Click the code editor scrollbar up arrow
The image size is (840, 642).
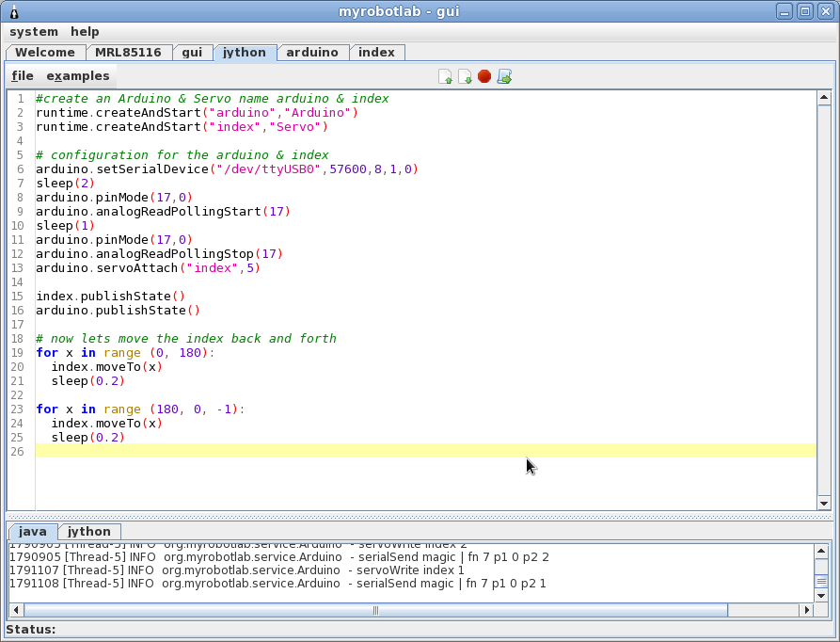point(824,97)
